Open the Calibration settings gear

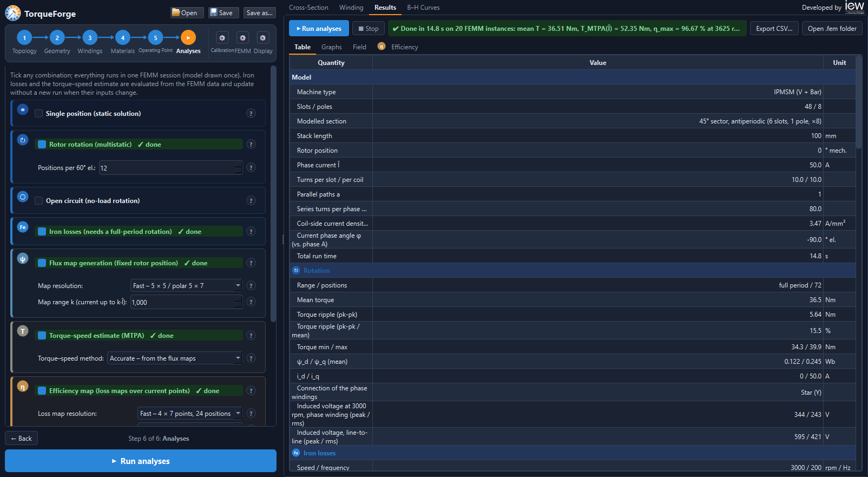pos(222,38)
